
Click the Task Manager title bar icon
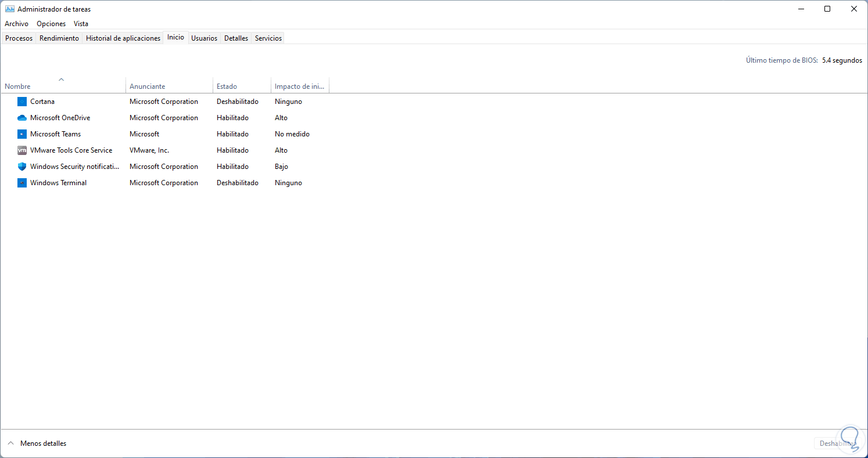coord(10,9)
